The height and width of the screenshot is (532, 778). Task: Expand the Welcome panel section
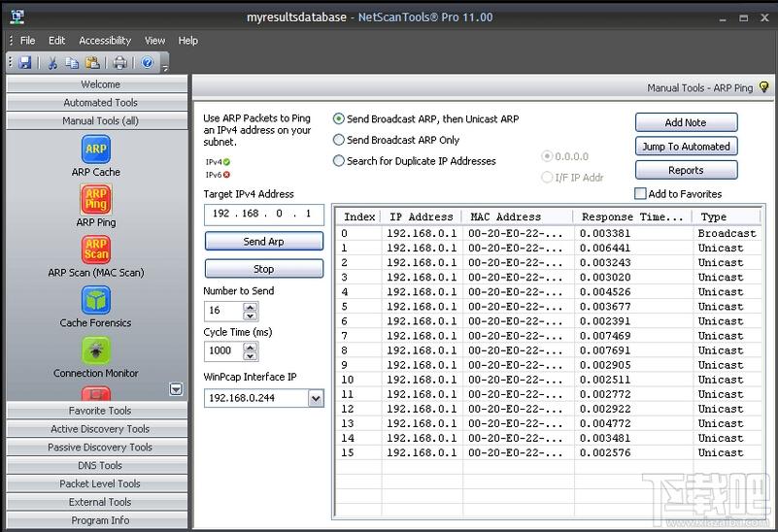pyautogui.click(x=97, y=83)
